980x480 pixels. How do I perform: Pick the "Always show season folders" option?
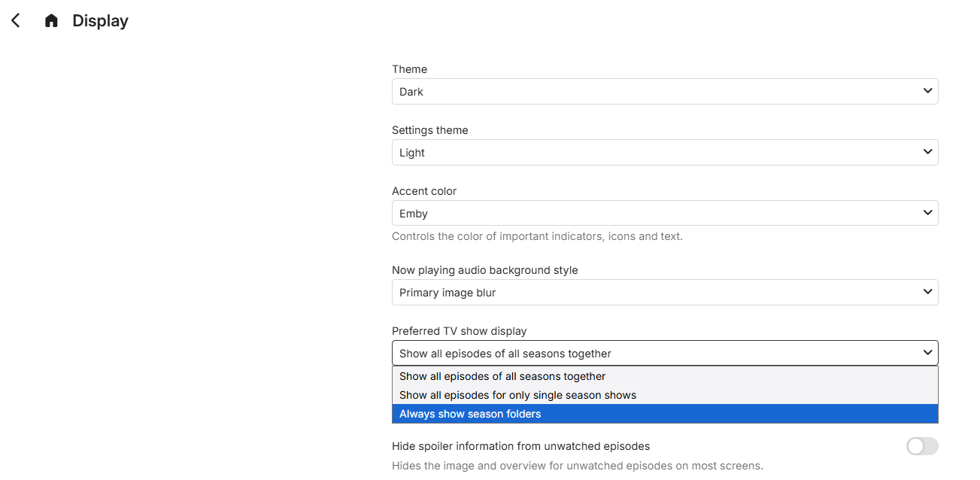[470, 414]
